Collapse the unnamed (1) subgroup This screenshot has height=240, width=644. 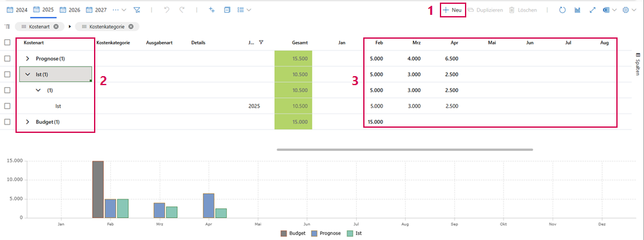pos(39,90)
